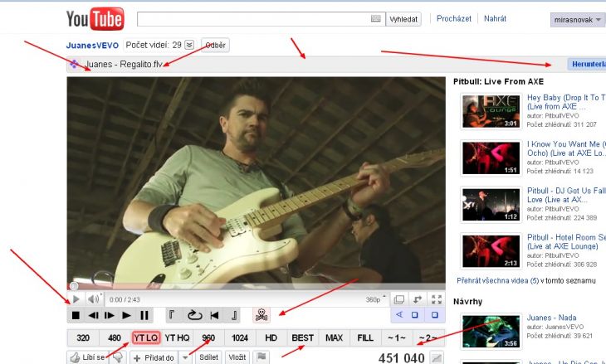Select the 480 size preset

[115, 337]
